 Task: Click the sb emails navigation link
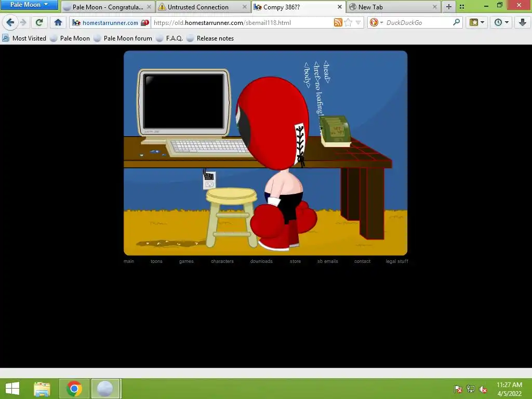pos(328,261)
